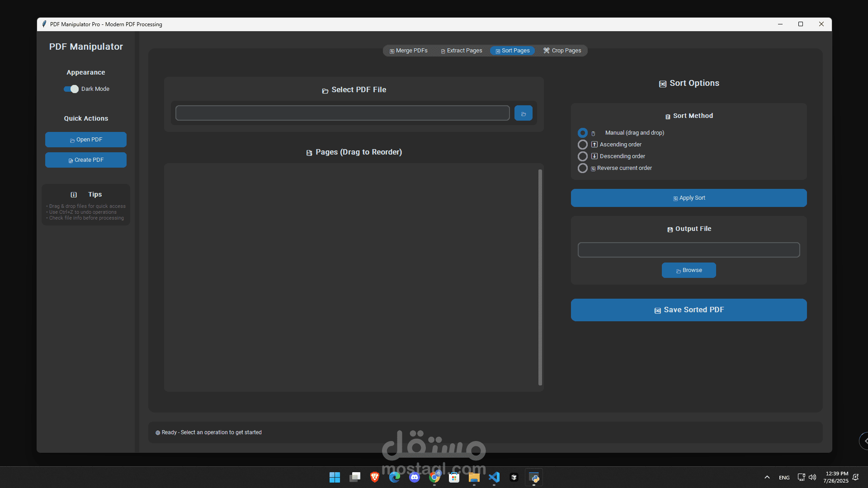
Task: Open Discord from the taskbar
Action: [x=414, y=477]
